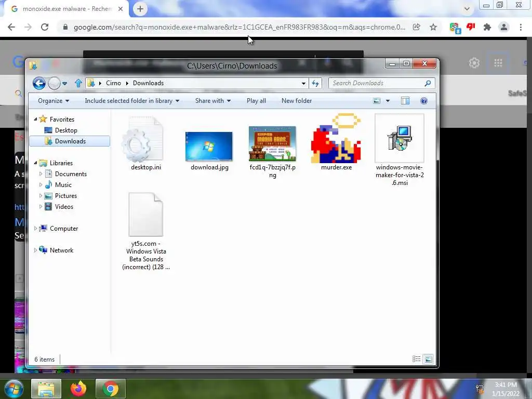The height and width of the screenshot is (399, 532).
Task: Switch to details view in status bar
Action: click(x=416, y=359)
